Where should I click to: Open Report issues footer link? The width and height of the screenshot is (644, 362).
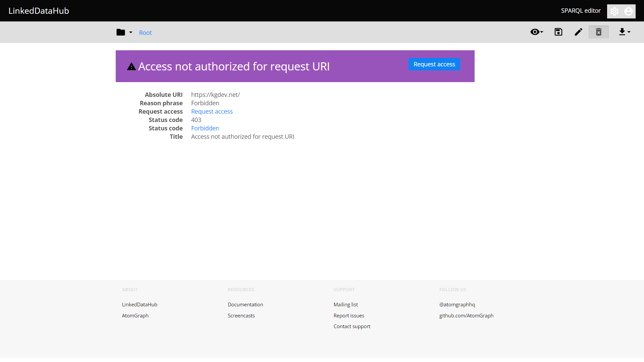(x=349, y=315)
